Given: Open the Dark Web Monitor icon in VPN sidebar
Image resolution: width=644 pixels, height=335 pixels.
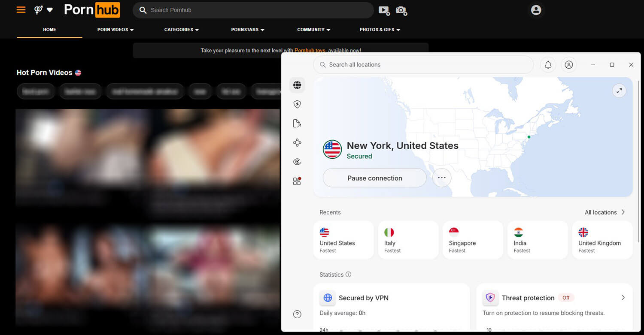Looking at the screenshot, I should (297, 162).
